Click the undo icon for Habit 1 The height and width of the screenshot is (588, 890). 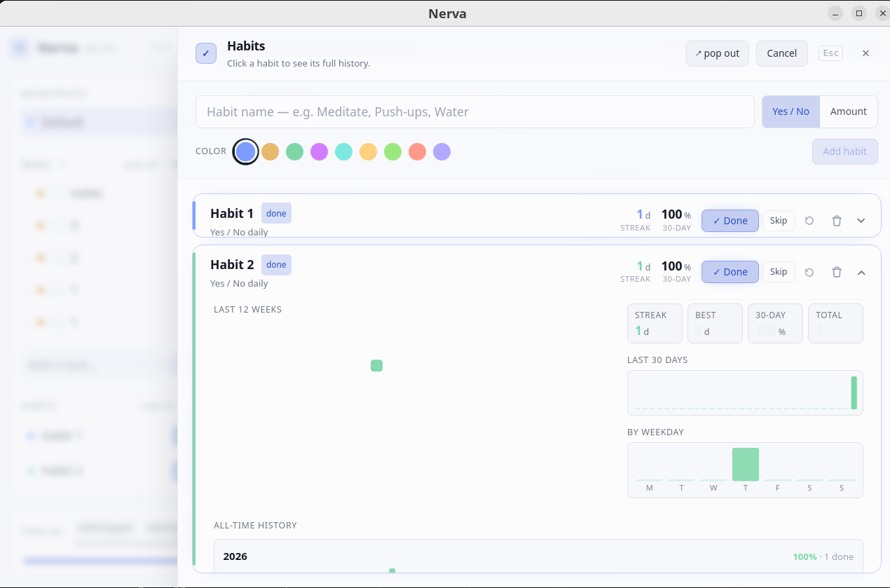[809, 221]
